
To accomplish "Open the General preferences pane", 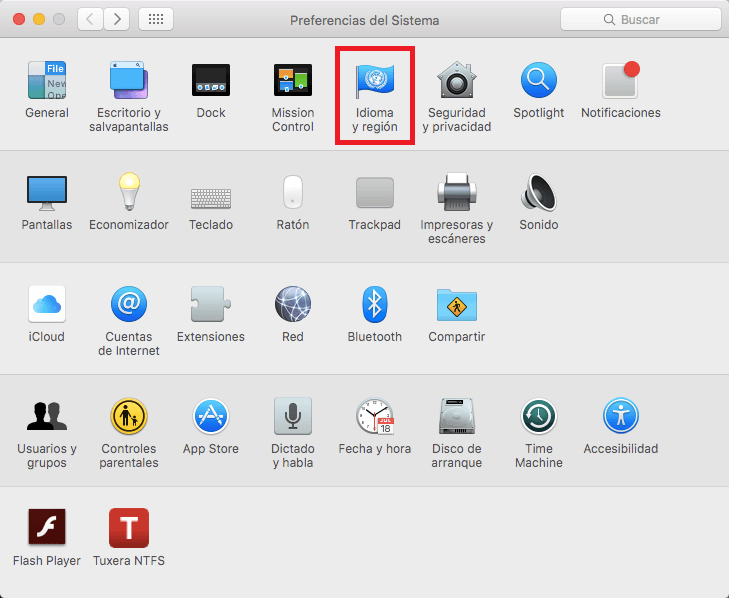I will tap(46, 80).
